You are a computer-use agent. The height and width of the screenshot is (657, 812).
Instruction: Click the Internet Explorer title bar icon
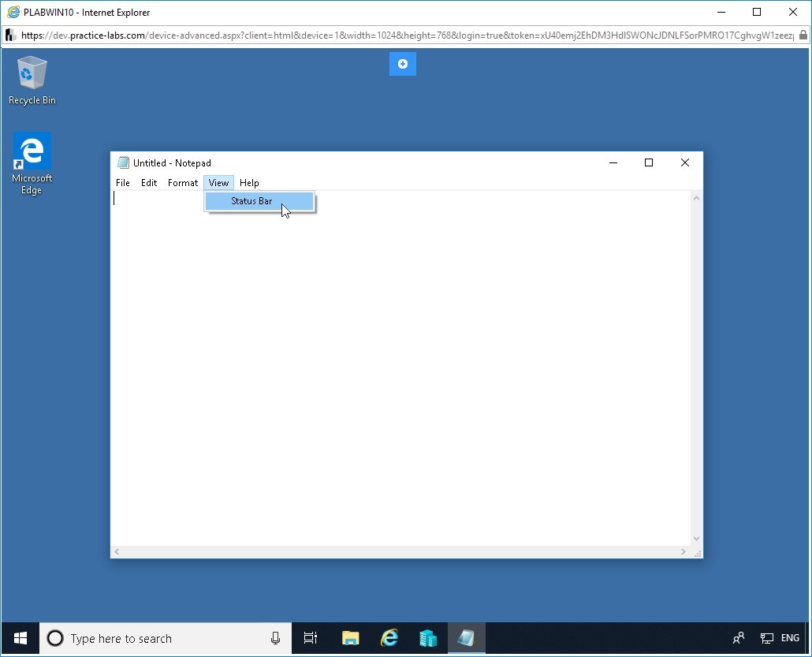pos(13,12)
